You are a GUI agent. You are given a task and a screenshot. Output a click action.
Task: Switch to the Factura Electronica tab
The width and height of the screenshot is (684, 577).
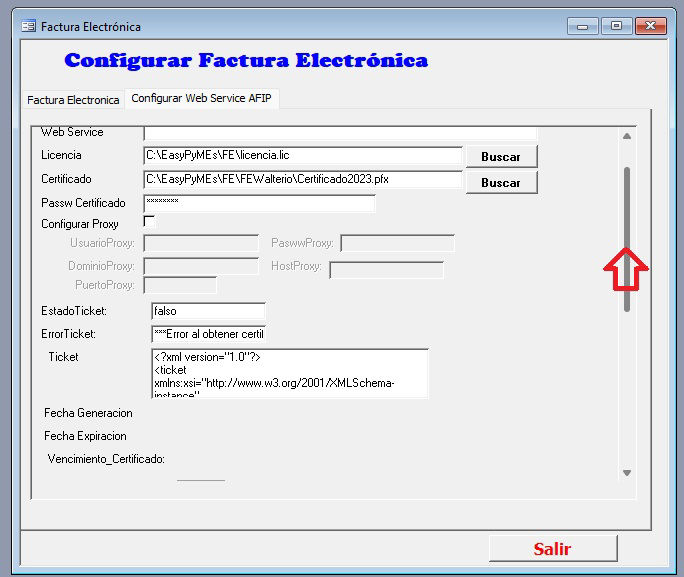point(73,100)
